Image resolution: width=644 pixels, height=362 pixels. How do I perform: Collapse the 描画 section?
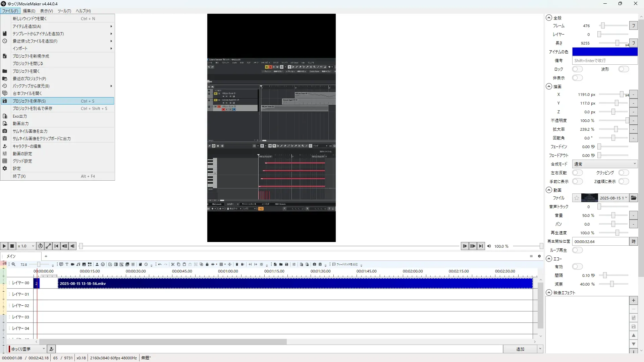coord(549,86)
